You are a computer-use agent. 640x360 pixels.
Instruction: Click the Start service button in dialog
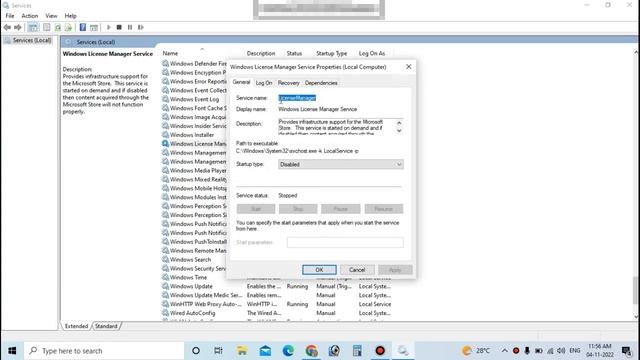pyautogui.click(x=256, y=209)
